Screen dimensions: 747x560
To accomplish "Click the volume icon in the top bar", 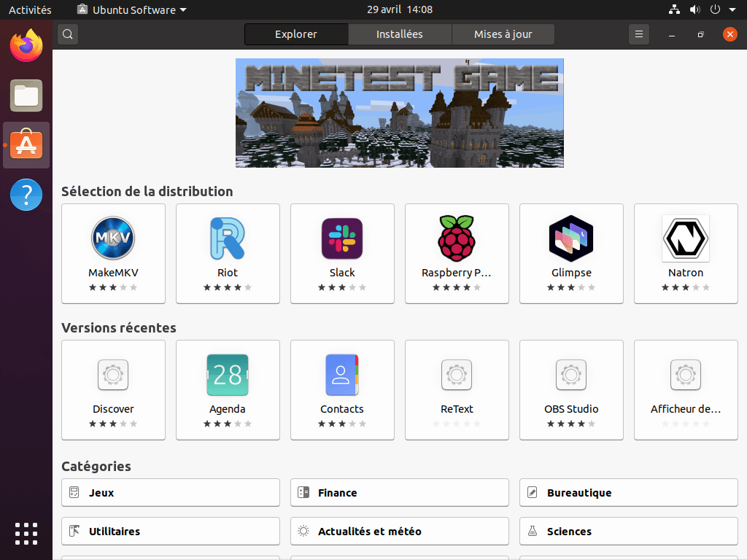I will [x=695, y=9].
